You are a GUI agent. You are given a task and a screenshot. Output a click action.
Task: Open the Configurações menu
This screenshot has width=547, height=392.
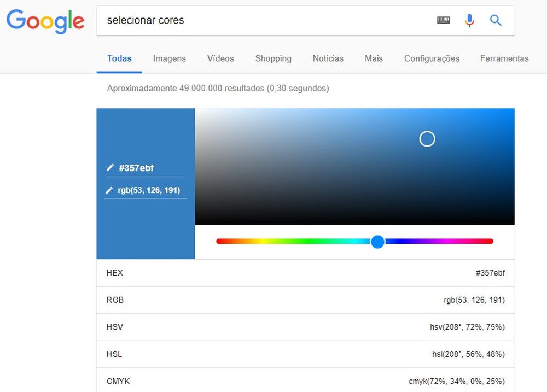(x=432, y=58)
